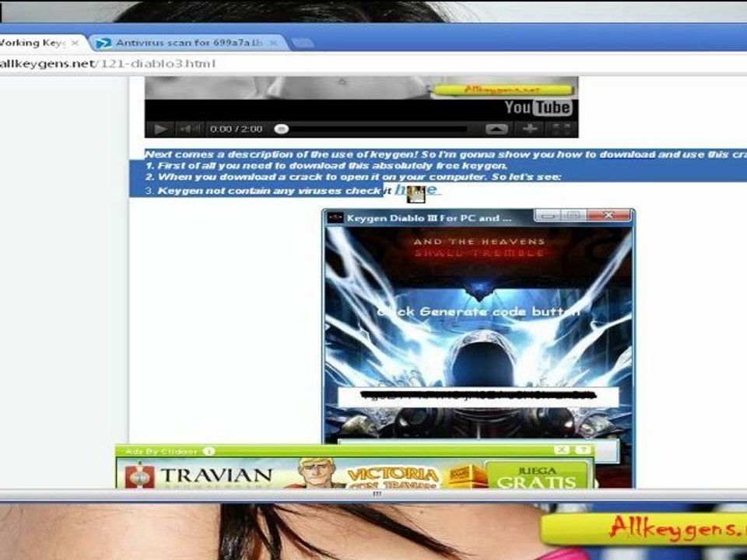
Task: Open the ad help question-mark icon
Action: tap(583, 450)
